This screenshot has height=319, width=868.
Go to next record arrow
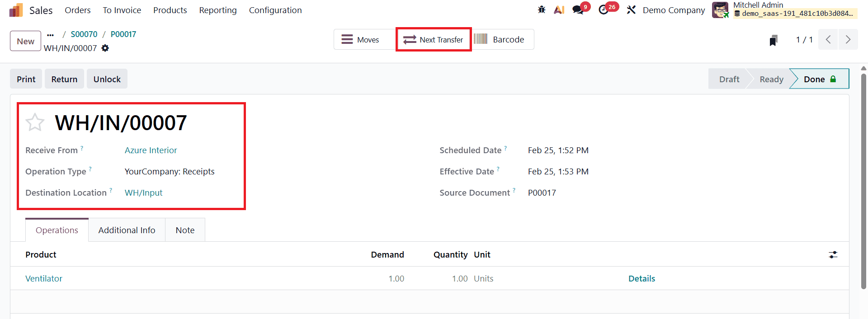(x=848, y=40)
